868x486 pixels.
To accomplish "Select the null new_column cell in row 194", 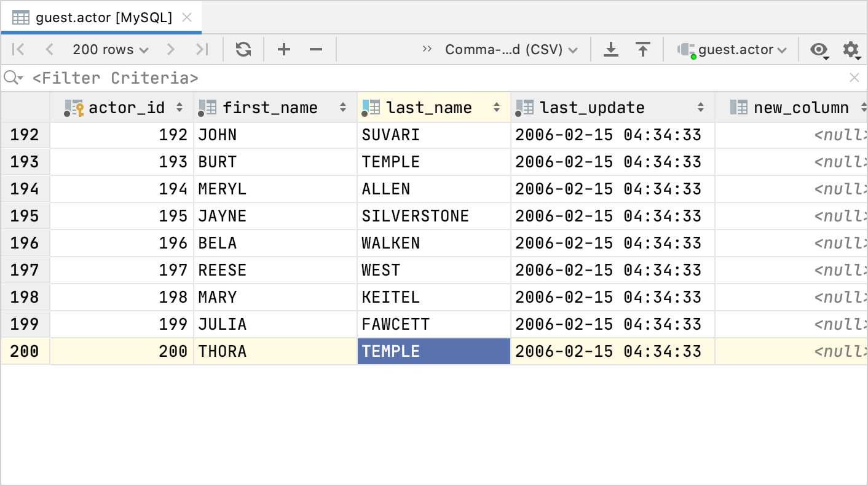I will 791,189.
